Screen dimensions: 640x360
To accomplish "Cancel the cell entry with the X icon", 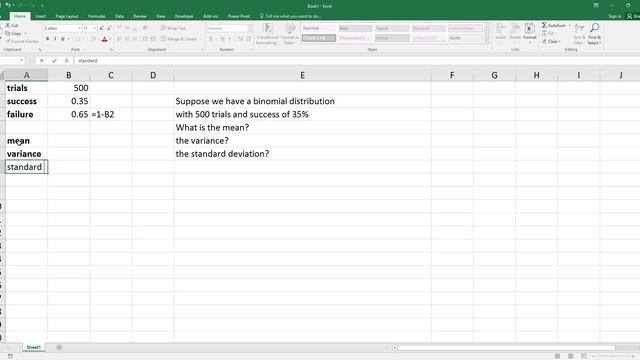I will pos(42,60).
